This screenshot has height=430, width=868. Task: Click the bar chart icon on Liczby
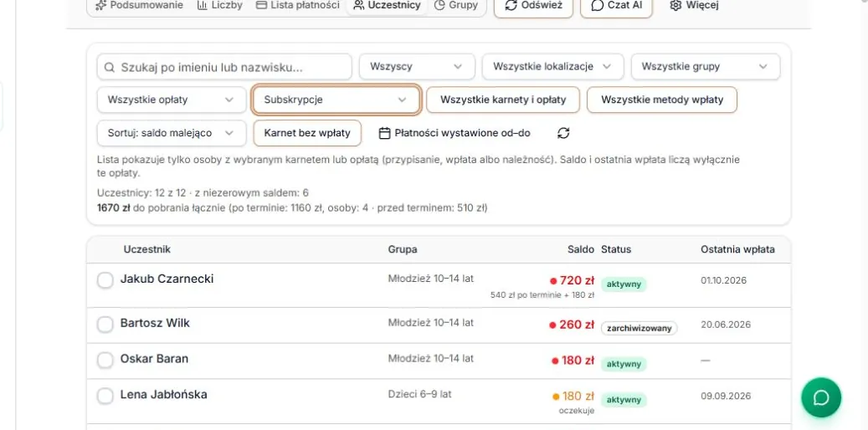(202, 6)
